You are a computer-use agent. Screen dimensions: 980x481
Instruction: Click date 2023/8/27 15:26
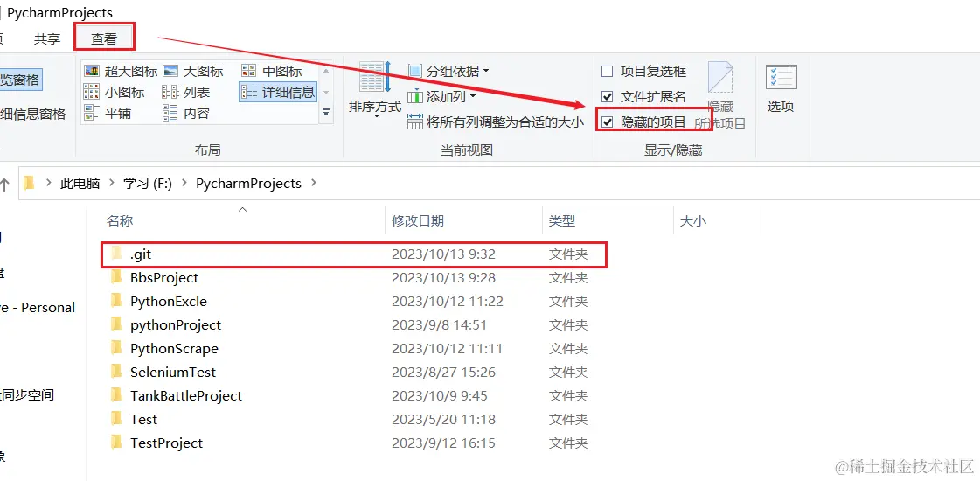click(x=443, y=373)
